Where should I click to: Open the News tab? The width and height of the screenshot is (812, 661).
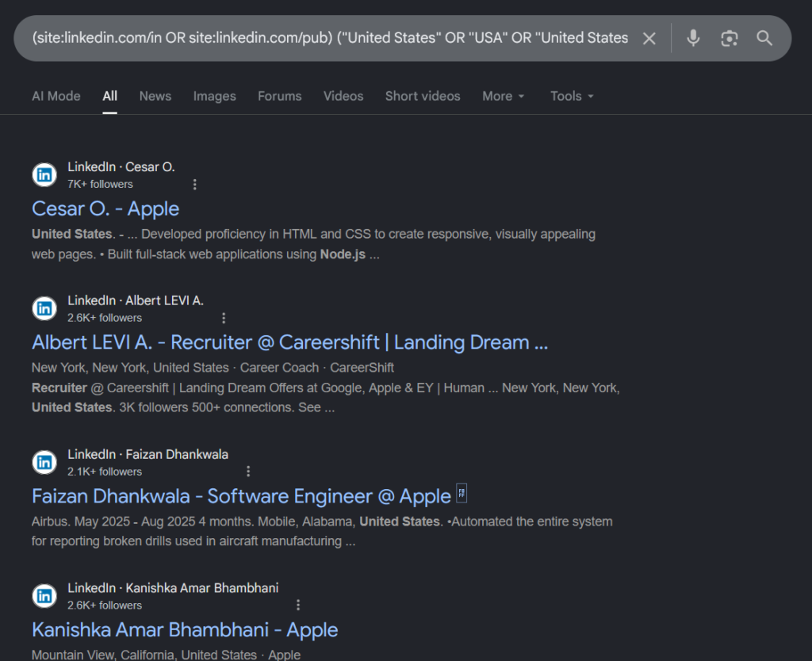(155, 96)
